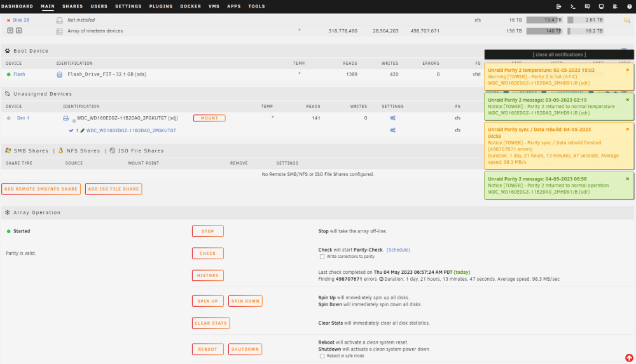Open Dev 1 device settings gears icon
Image resolution: width=636 pixels, height=364 pixels.
pyautogui.click(x=392, y=118)
